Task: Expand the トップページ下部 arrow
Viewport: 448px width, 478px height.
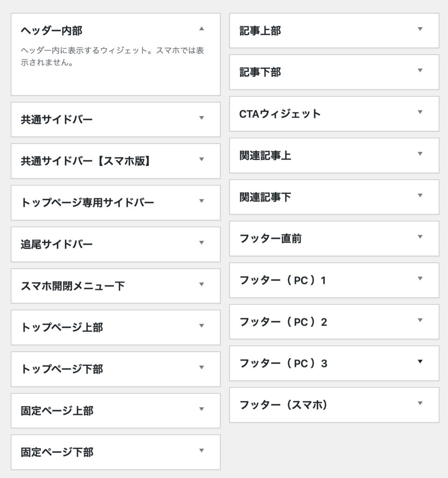Action: point(201,367)
